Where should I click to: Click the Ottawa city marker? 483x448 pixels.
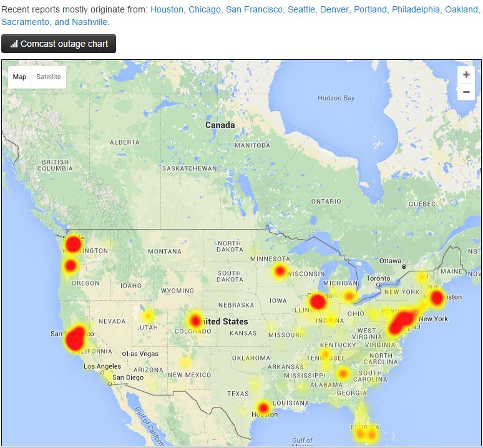tap(404, 266)
